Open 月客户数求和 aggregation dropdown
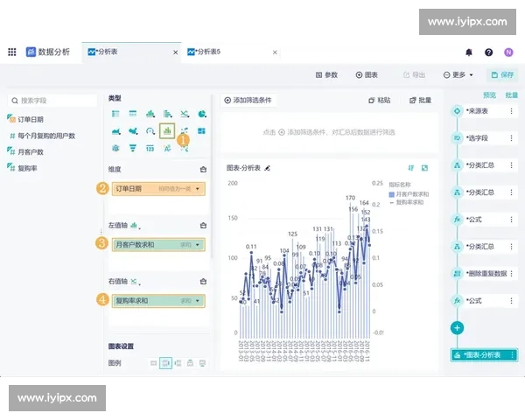Viewport: 525px width, 420px height. (x=198, y=245)
